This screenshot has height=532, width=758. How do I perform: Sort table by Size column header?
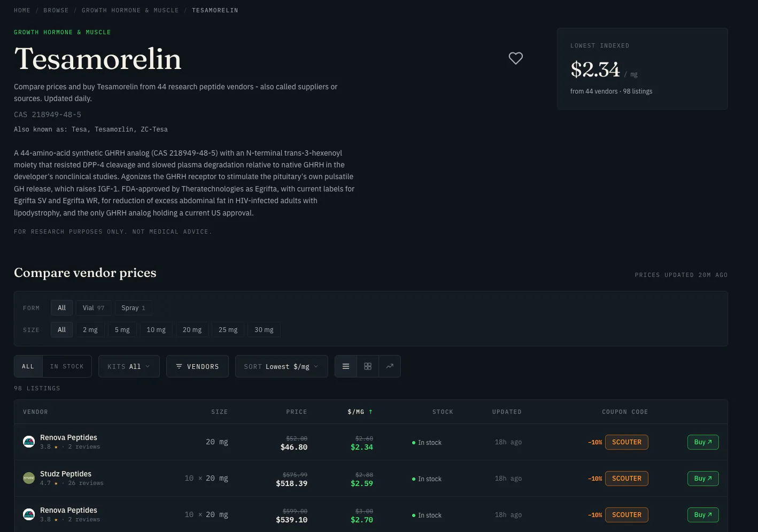pyautogui.click(x=220, y=412)
